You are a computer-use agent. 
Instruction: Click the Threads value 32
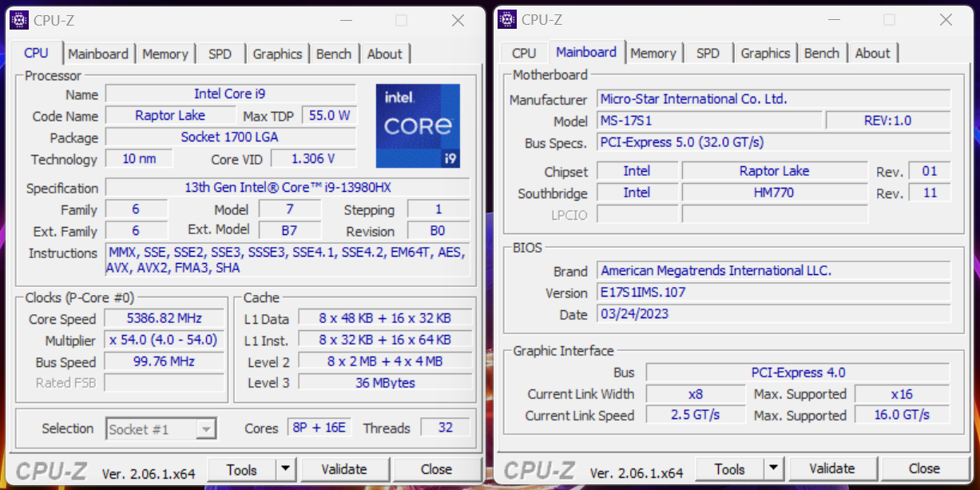point(446,428)
